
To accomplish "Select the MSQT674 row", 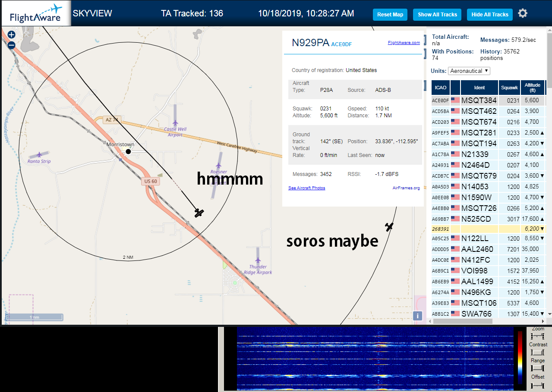I will [x=489, y=122].
